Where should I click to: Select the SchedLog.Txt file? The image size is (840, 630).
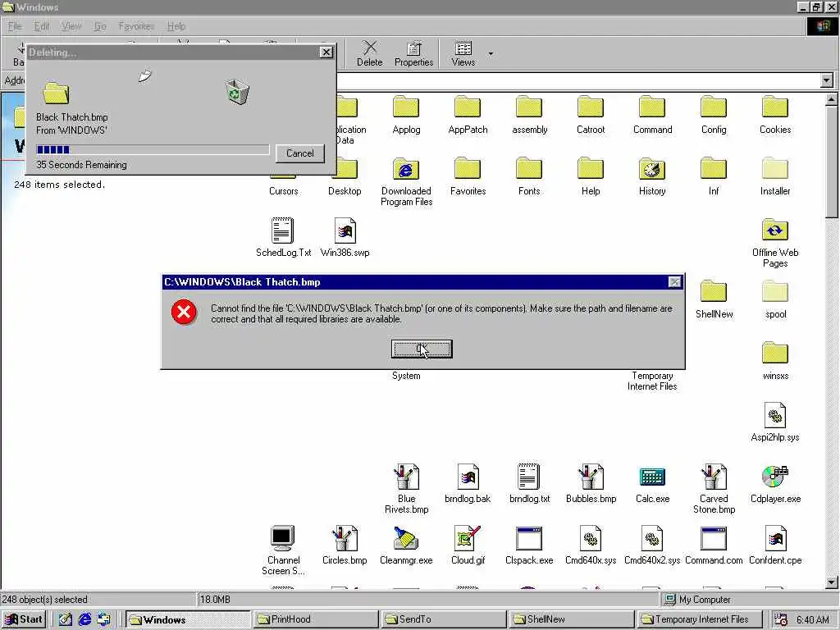[x=283, y=237]
